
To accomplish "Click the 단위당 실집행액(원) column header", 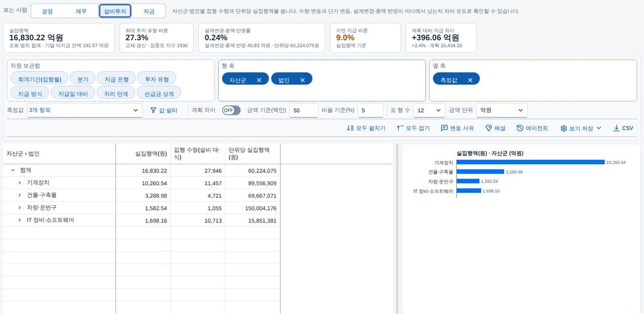I will pyautogui.click(x=253, y=153).
